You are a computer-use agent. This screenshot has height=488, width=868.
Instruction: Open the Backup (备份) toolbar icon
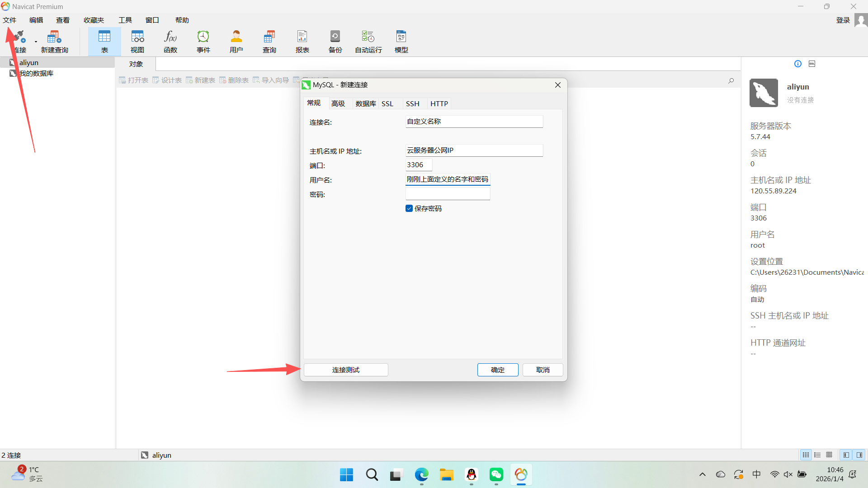pos(335,41)
